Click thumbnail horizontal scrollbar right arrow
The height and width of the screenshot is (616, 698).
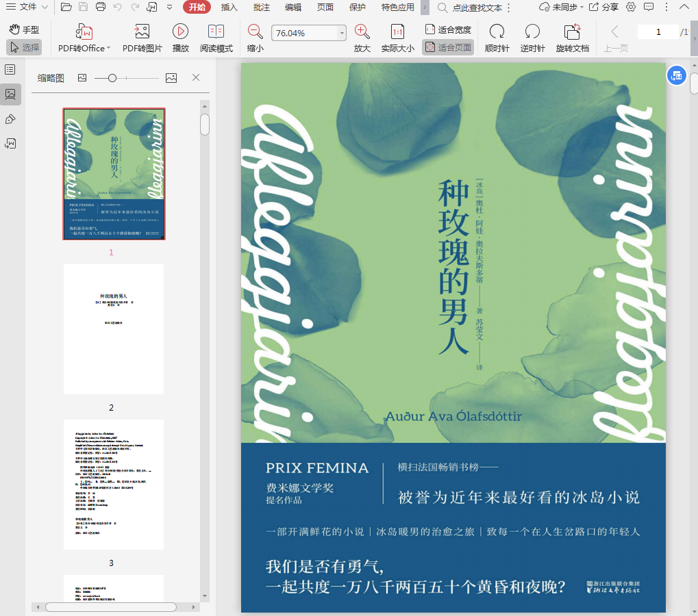tap(193, 607)
